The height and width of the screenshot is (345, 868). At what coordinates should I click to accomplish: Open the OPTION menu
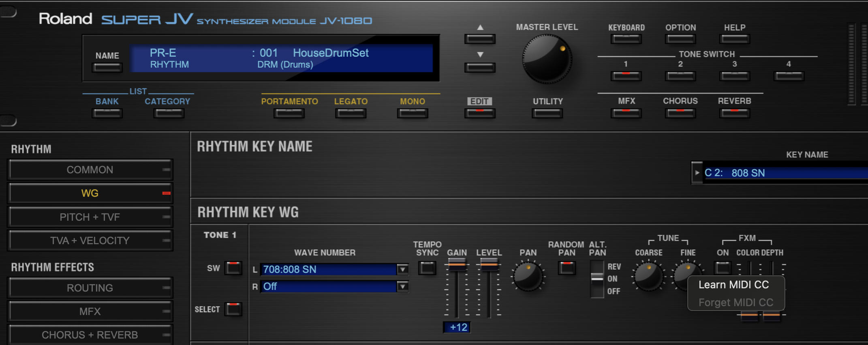pos(680,39)
